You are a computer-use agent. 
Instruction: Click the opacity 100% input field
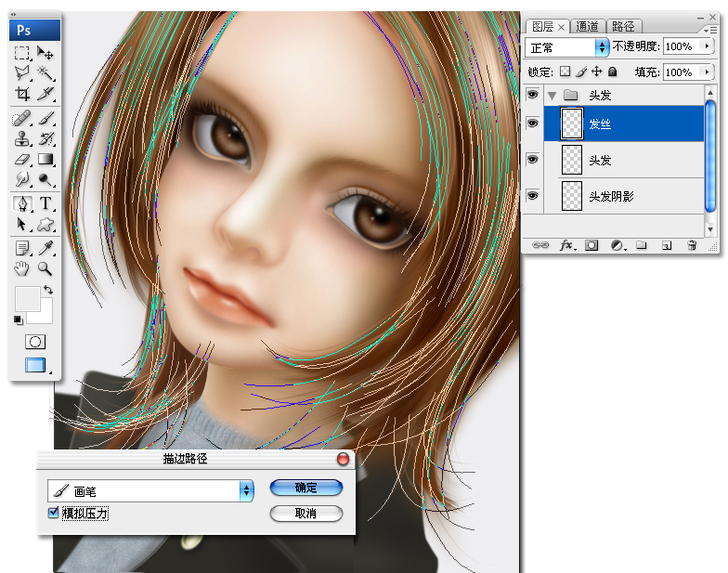(682, 46)
